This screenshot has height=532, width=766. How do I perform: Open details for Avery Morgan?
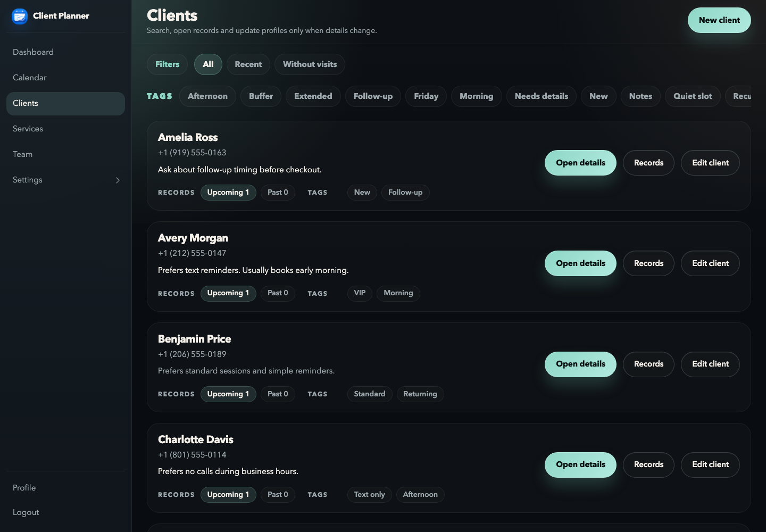(x=580, y=263)
